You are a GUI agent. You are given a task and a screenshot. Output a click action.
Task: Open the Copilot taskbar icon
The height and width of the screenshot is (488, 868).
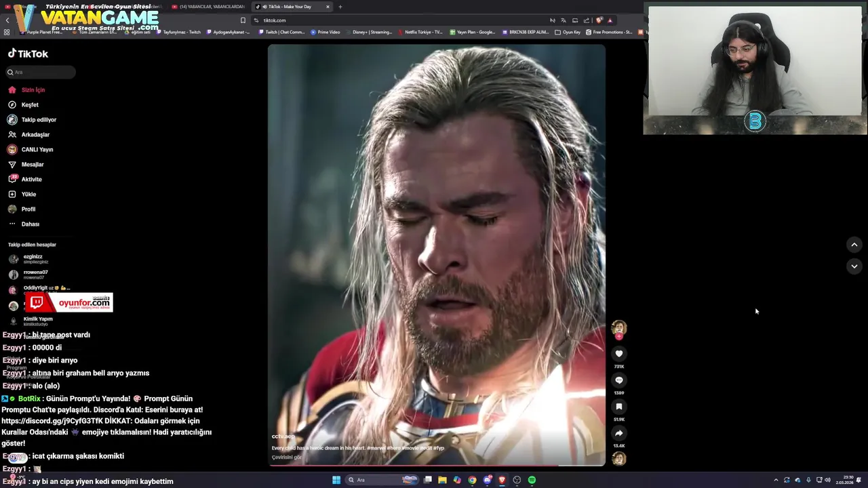click(457, 480)
